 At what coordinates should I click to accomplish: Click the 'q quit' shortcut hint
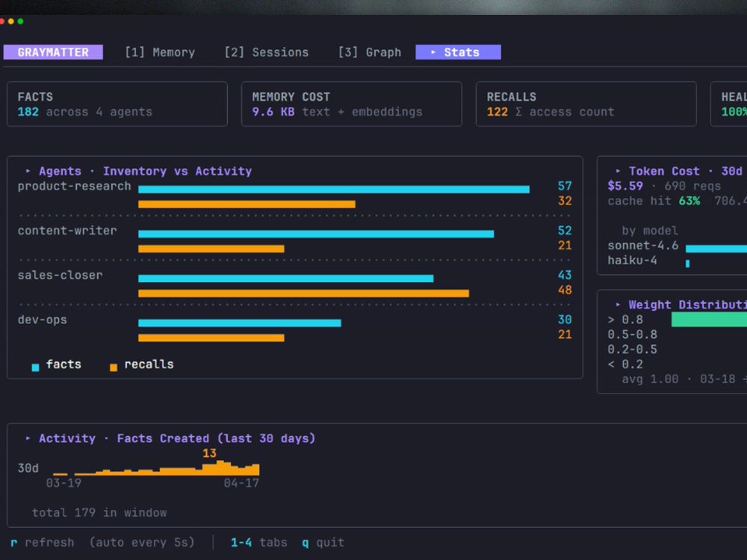pyautogui.click(x=323, y=542)
